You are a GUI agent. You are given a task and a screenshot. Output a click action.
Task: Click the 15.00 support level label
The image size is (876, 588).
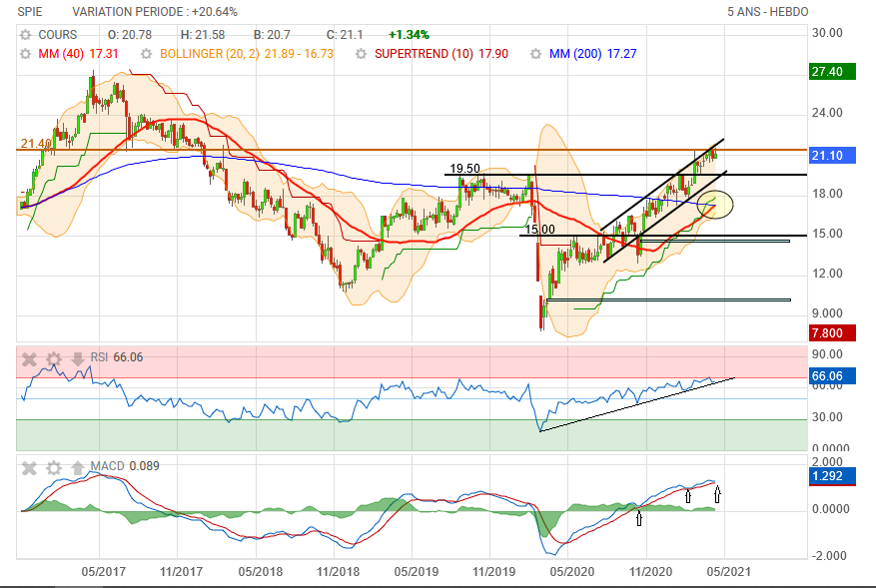point(539,230)
